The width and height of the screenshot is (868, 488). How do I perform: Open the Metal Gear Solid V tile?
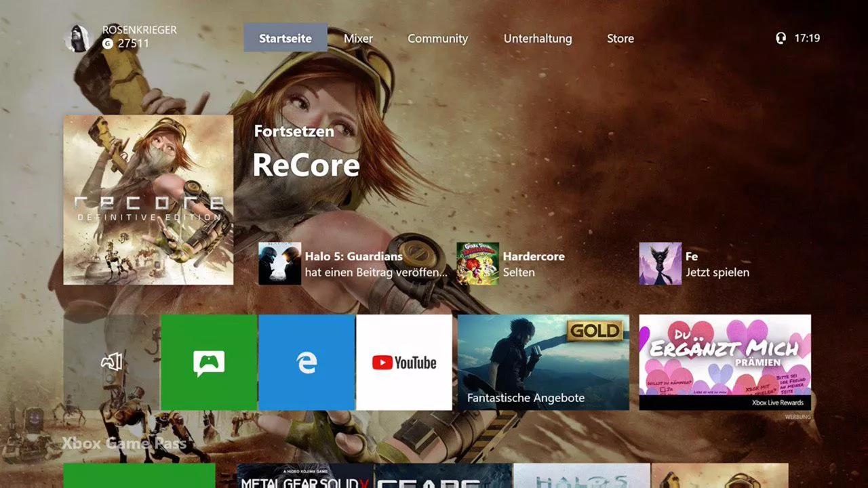(x=306, y=476)
